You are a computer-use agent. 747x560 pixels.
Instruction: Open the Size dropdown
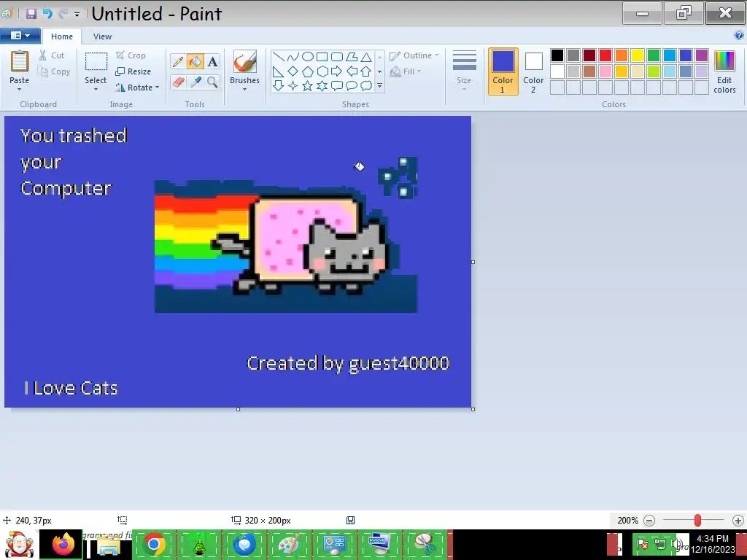(464, 71)
